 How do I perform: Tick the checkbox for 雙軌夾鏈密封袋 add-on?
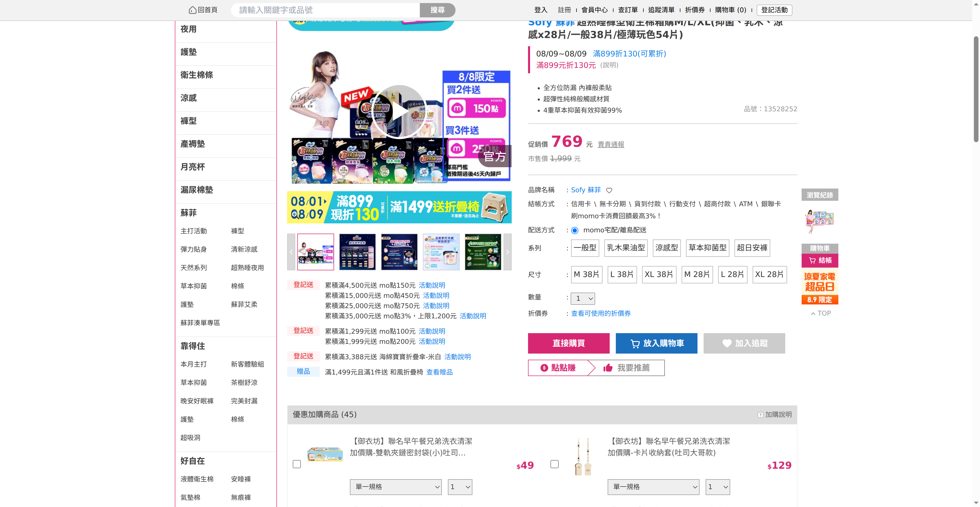click(297, 464)
